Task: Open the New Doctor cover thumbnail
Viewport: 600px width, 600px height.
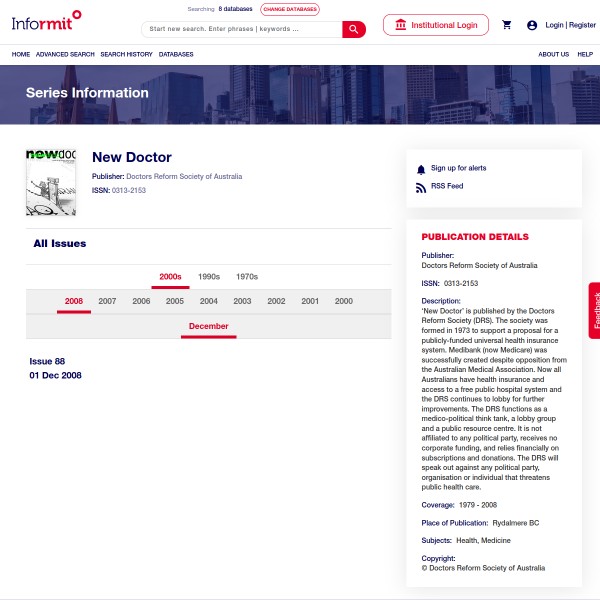Action: 51,182
